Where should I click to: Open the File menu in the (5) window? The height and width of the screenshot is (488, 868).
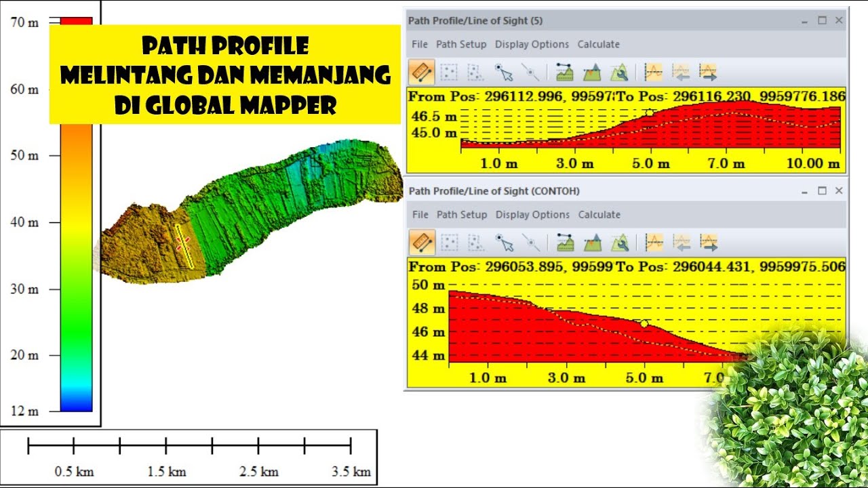[420, 44]
